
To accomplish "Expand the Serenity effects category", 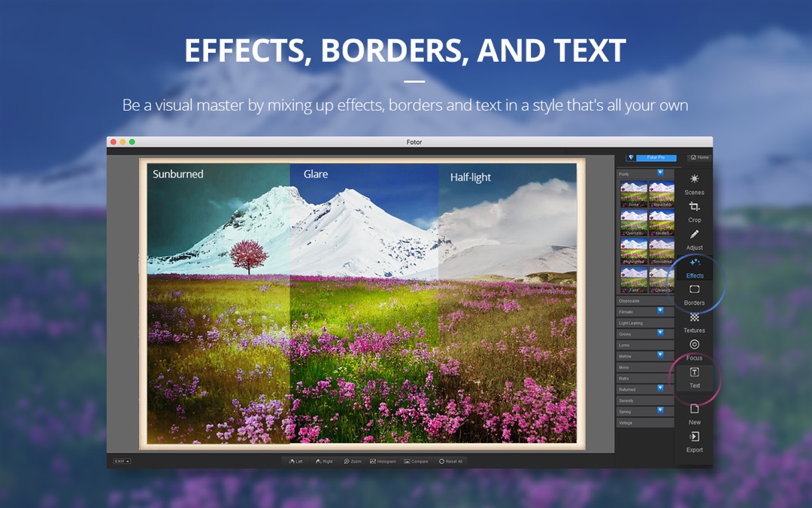I will 645,400.
